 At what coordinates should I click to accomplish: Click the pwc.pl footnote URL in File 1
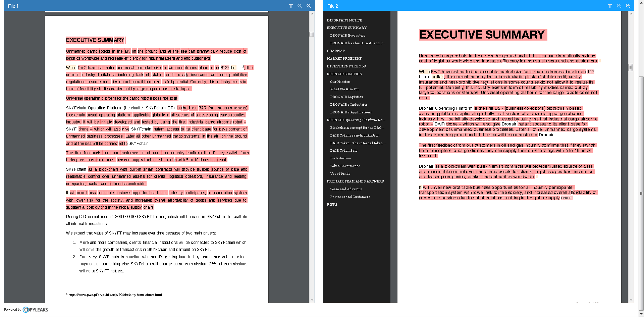pyautogui.click(x=115, y=295)
